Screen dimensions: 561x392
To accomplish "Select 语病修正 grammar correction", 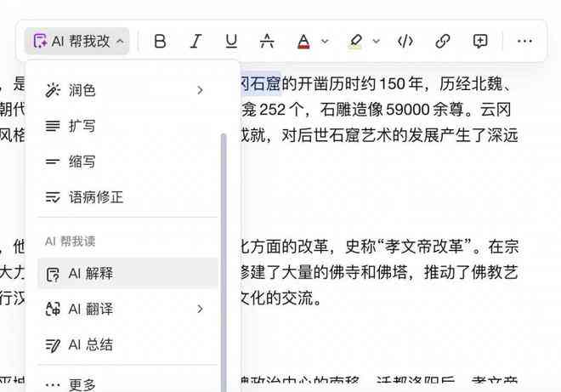I will pyautogui.click(x=127, y=197).
